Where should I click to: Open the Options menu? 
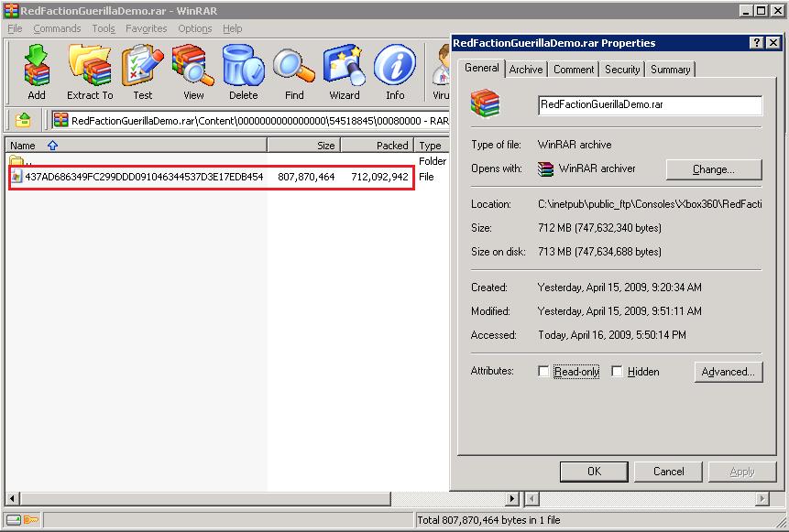tap(195, 28)
